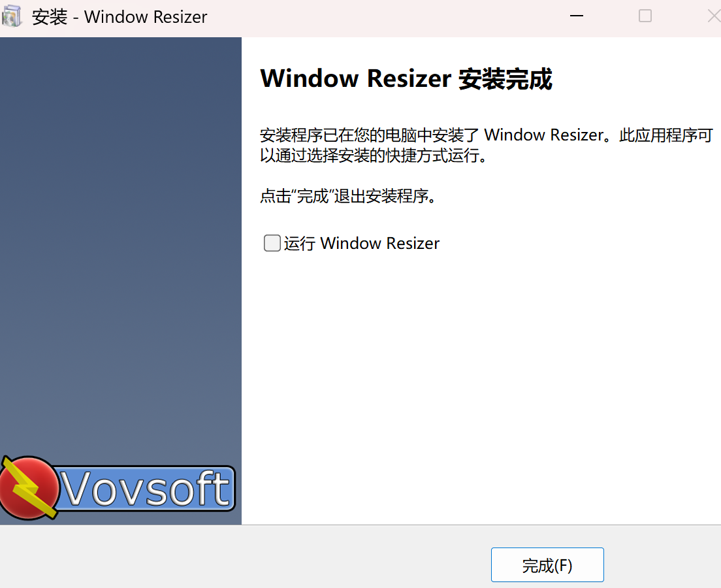Enable the 运行 Window Resizer checkbox
This screenshot has width=721, height=588.
(272, 243)
